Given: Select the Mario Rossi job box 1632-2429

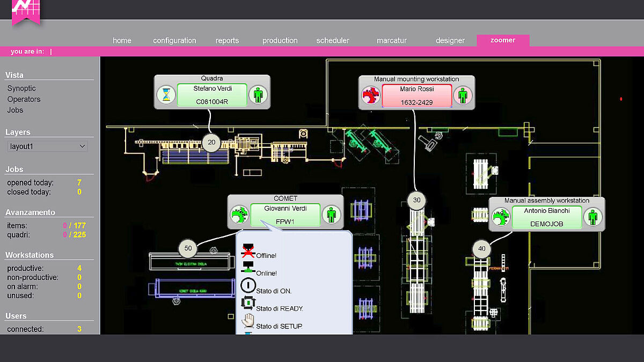Looking at the screenshot, I should pyautogui.click(x=416, y=95).
